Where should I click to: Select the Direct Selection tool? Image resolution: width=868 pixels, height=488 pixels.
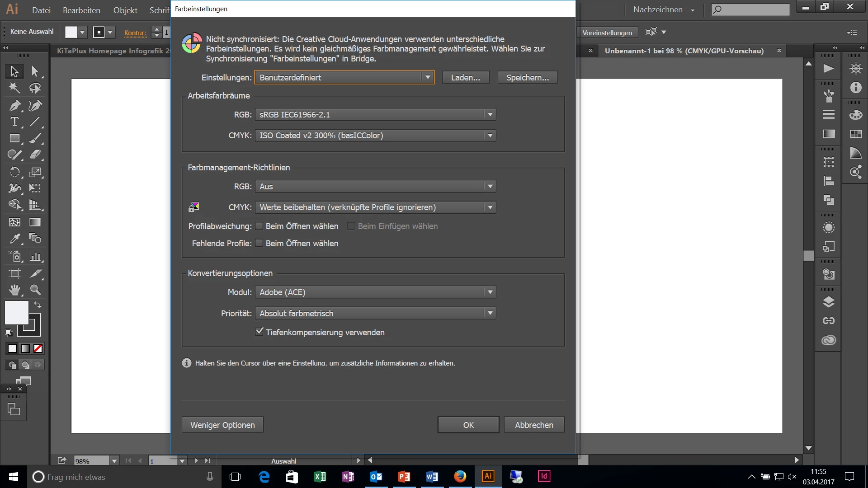tap(35, 71)
